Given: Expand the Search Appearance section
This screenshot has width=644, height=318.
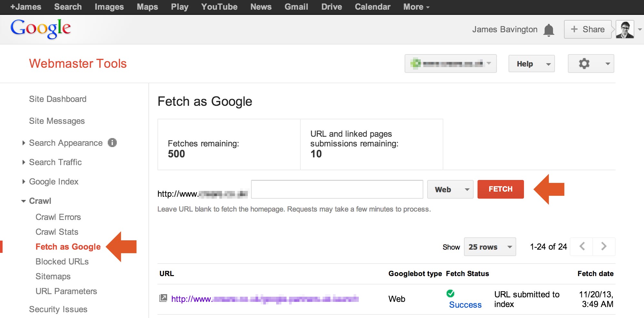Looking at the screenshot, I should click(24, 143).
